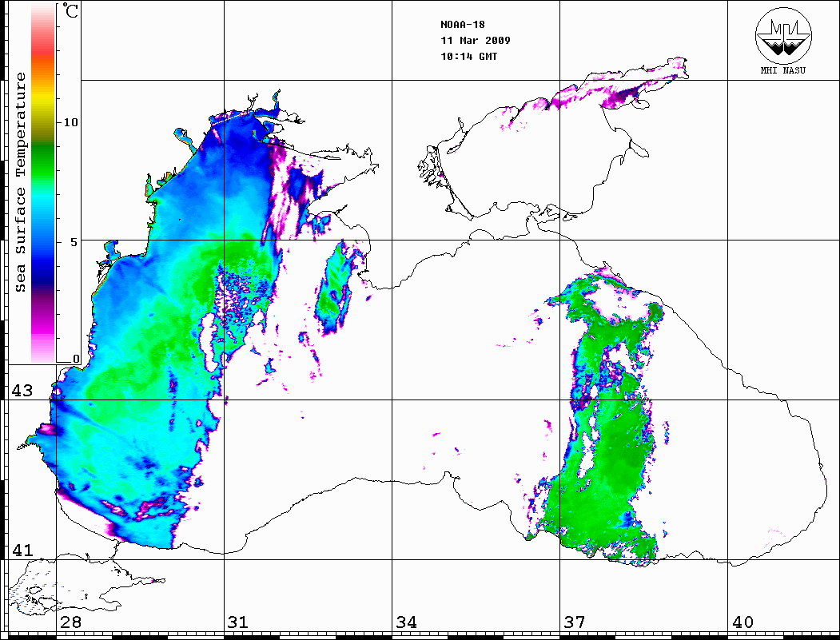840x640 pixels.
Task: Click longitude label '40'
Action: pyautogui.click(x=742, y=622)
